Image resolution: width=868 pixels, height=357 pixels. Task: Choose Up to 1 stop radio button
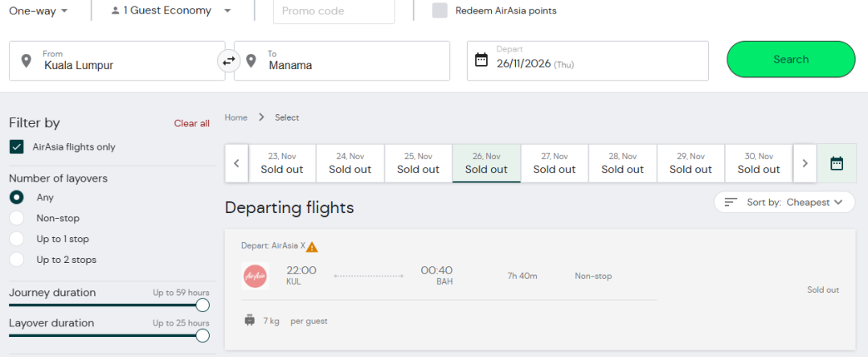pos(16,239)
